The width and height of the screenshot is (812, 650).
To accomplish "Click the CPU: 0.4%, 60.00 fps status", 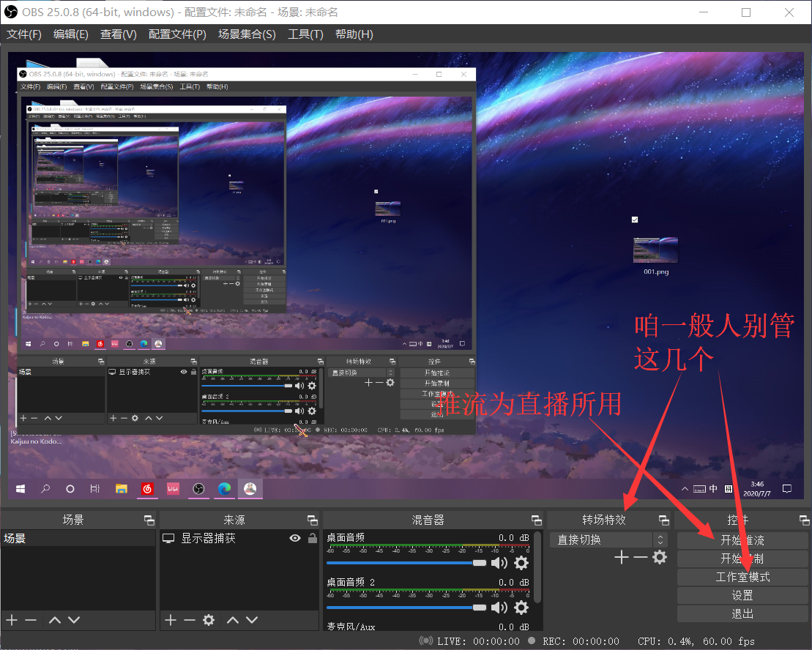I will coord(696,641).
